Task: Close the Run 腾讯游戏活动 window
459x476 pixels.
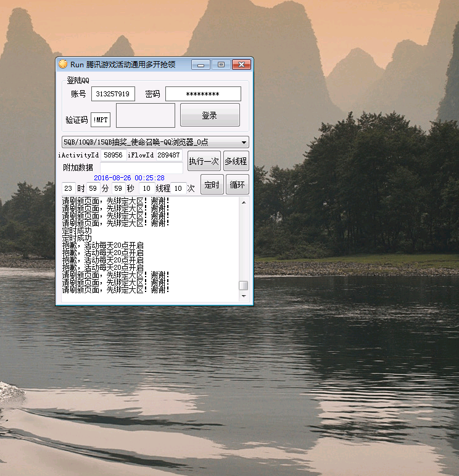Action: [x=241, y=65]
